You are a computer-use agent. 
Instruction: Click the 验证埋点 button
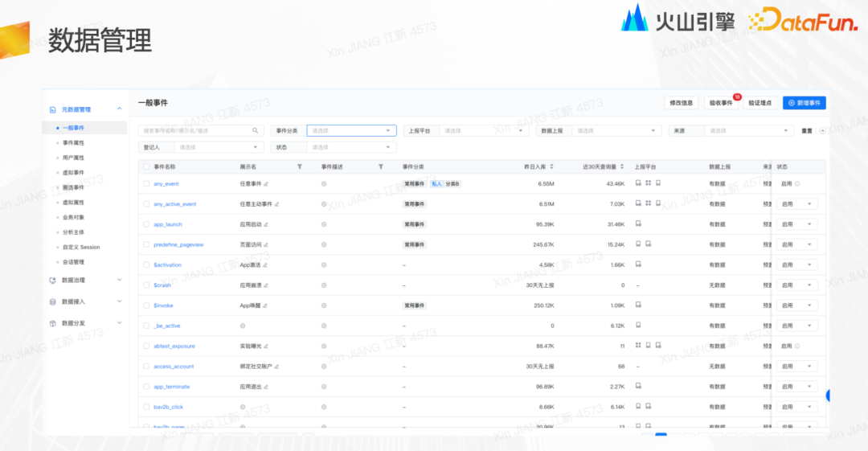pos(760,103)
